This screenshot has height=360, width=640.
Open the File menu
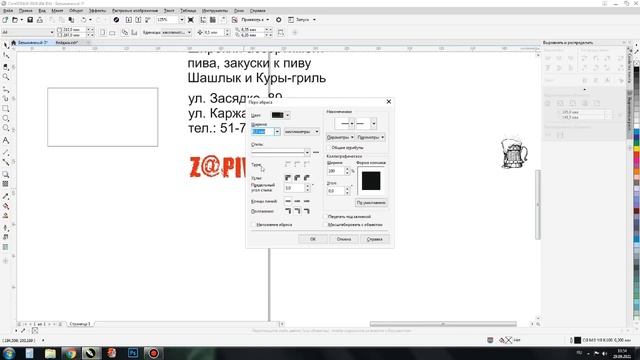[8, 11]
